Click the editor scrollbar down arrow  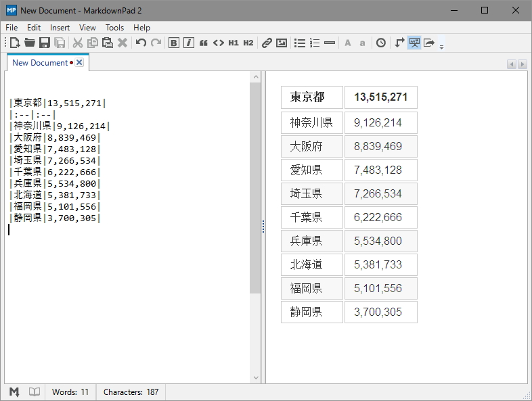256,377
